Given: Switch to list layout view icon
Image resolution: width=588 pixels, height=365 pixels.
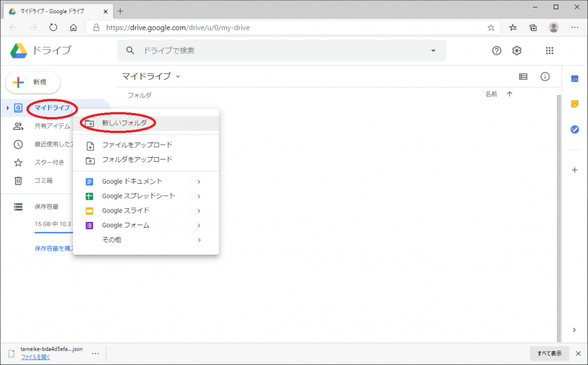Looking at the screenshot, I should [x=523, y=77].
